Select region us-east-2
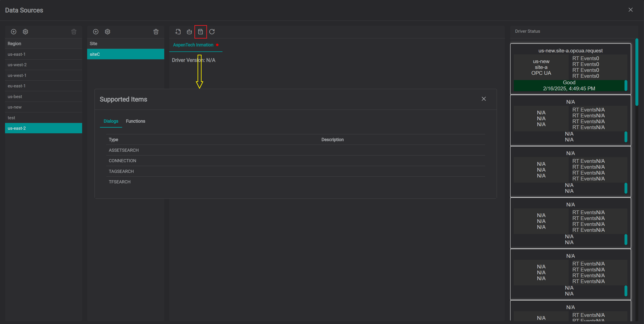The height and width of the screenshot is (324, 644). (44, 128)
